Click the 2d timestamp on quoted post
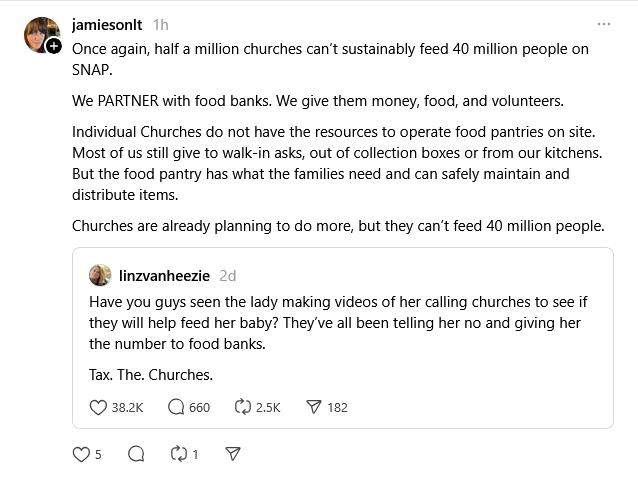The width and height of the screenshot is (638, 479). 228,275
